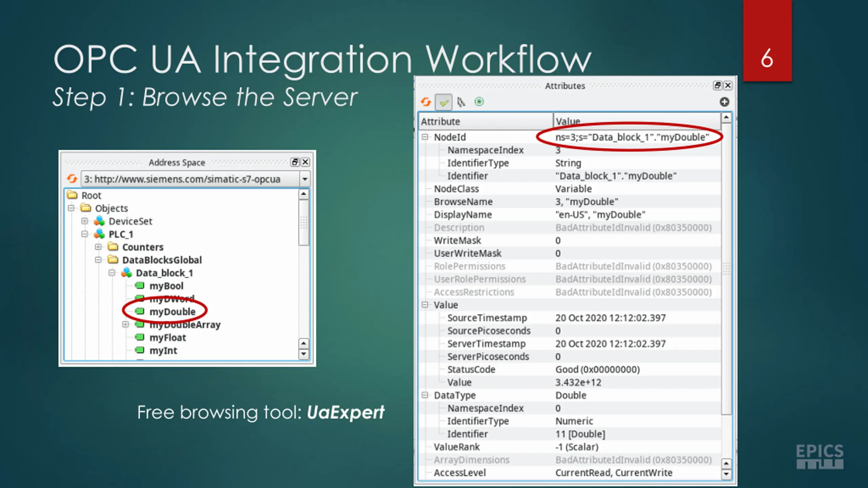Viewport: 868px width, 488px height.
Task: Click the Value column header
Action: click(x=636, y=121)
